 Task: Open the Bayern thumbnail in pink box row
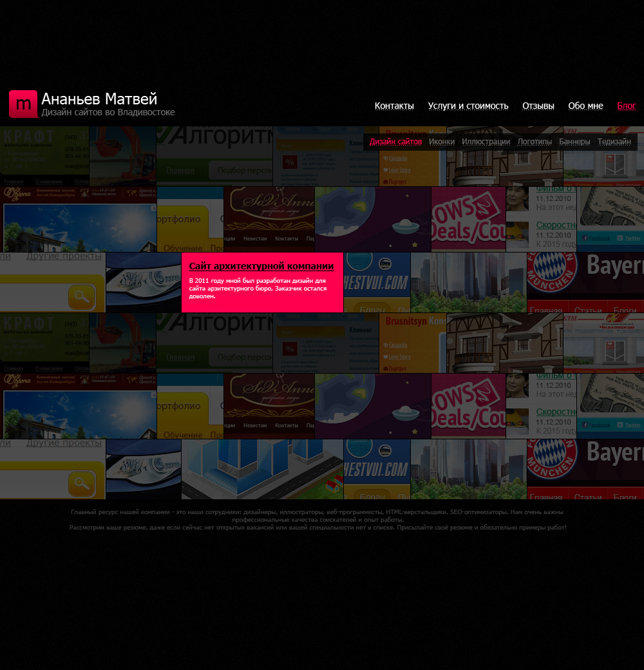[585, 282]
